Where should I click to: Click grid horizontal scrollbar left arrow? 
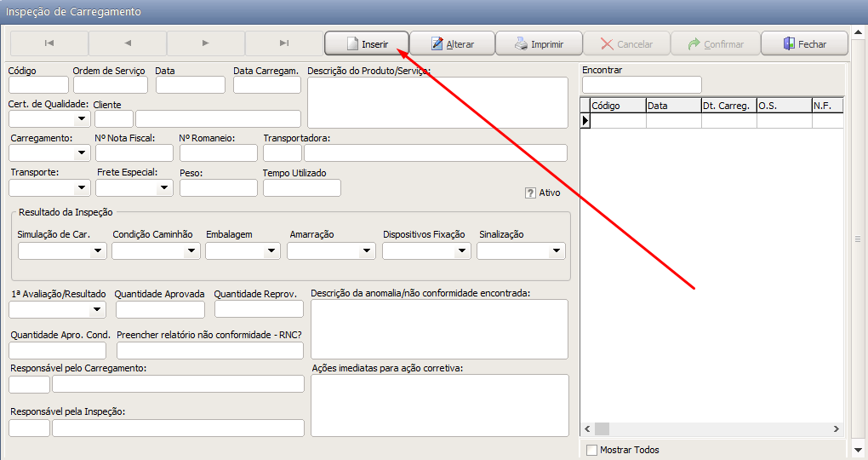pyautogui.click(x=587, y=429)
